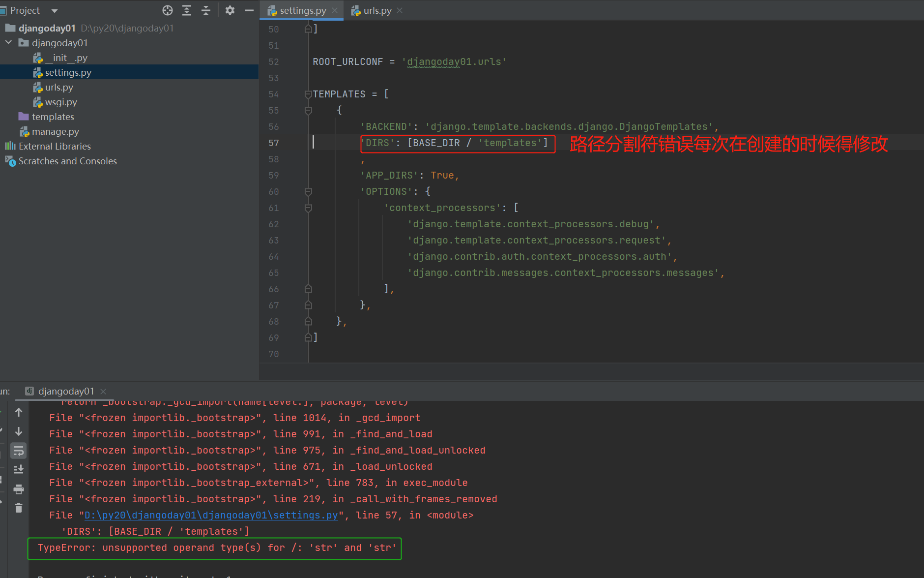The width and height of the screenshot is (924, 578).
Task: Click the exec_module traceback line
Action: point(259,483)
